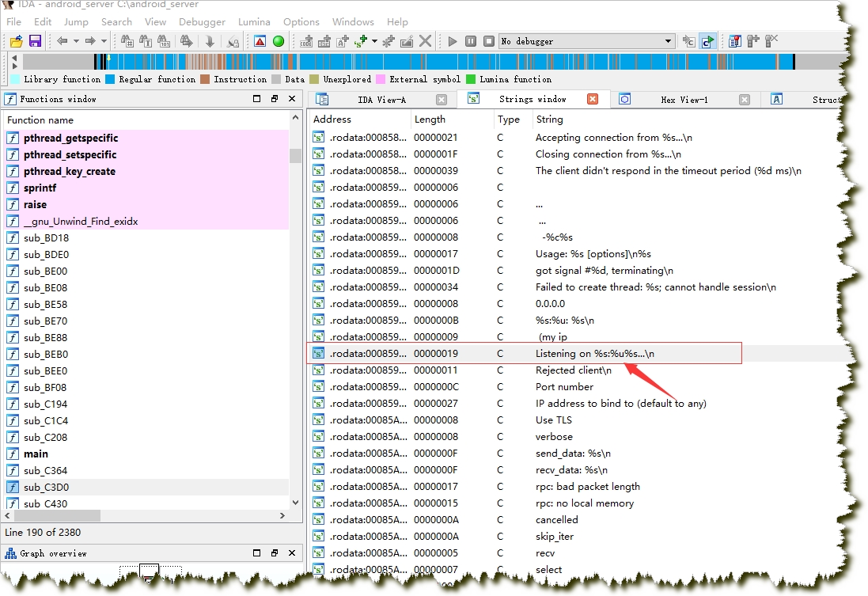Viewport: 868px width, 596px height.
Task: Click the Regular function legend color swatch
Action: tap(110, 79)
